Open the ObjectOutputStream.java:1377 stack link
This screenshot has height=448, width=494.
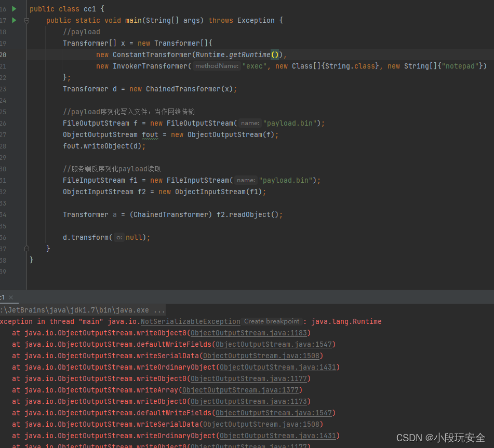241,390
